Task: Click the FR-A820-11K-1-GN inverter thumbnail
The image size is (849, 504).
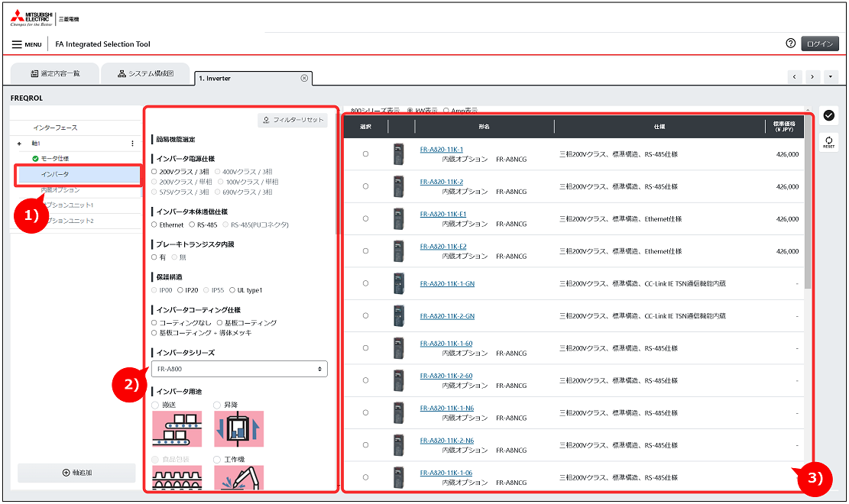Action: click(x=398, y=283)
